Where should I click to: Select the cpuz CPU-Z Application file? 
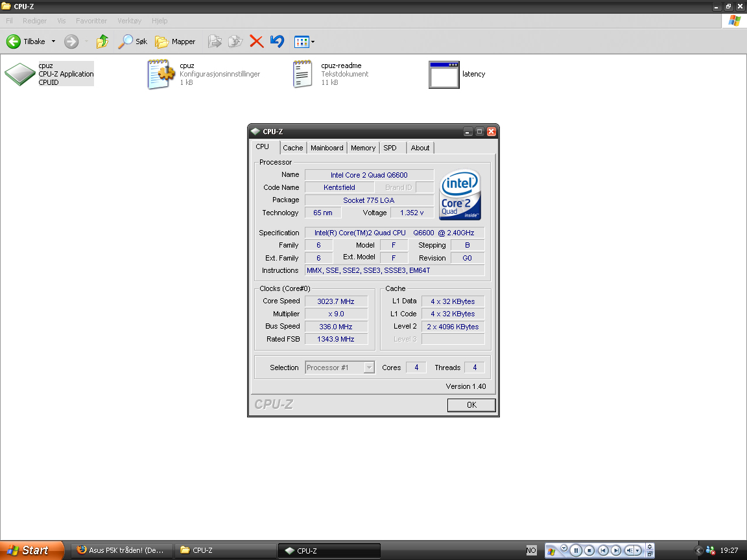point(49,74)
